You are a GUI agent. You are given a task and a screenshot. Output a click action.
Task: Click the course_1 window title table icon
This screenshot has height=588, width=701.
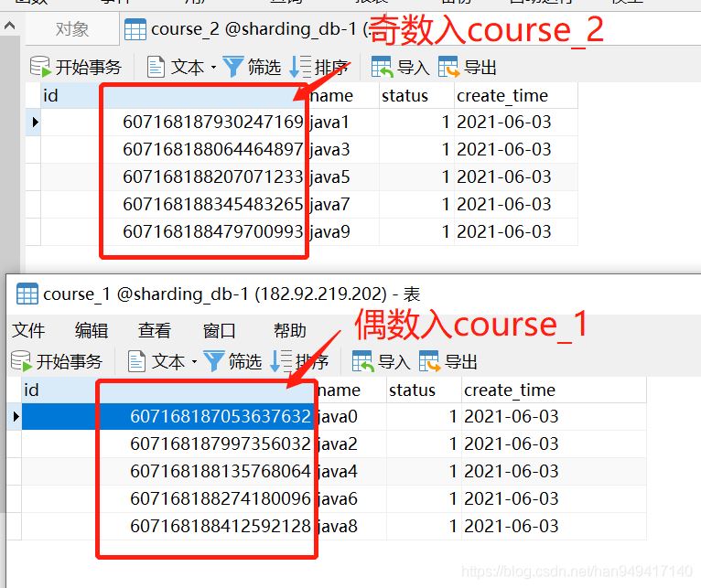tap(27, 294)
